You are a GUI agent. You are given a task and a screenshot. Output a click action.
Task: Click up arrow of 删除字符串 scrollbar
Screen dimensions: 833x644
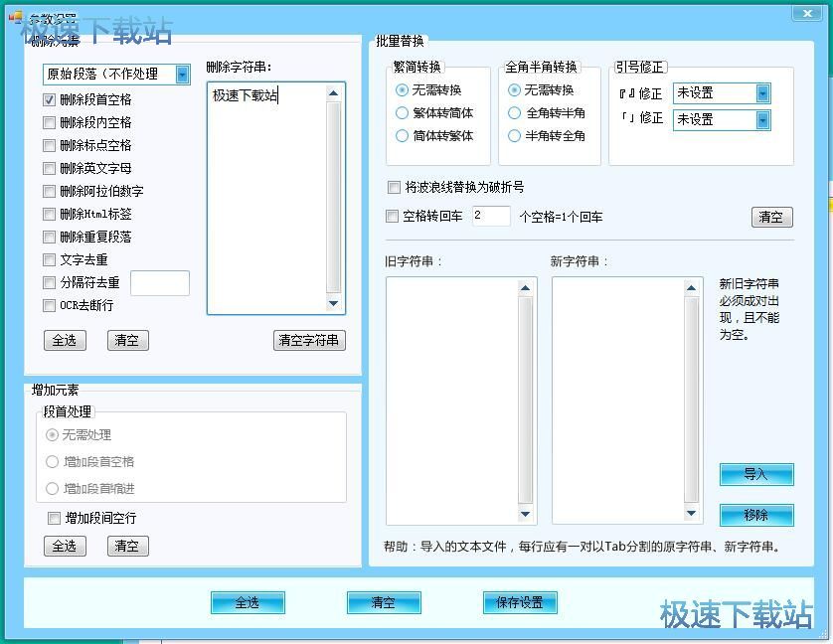click(334, 93)
